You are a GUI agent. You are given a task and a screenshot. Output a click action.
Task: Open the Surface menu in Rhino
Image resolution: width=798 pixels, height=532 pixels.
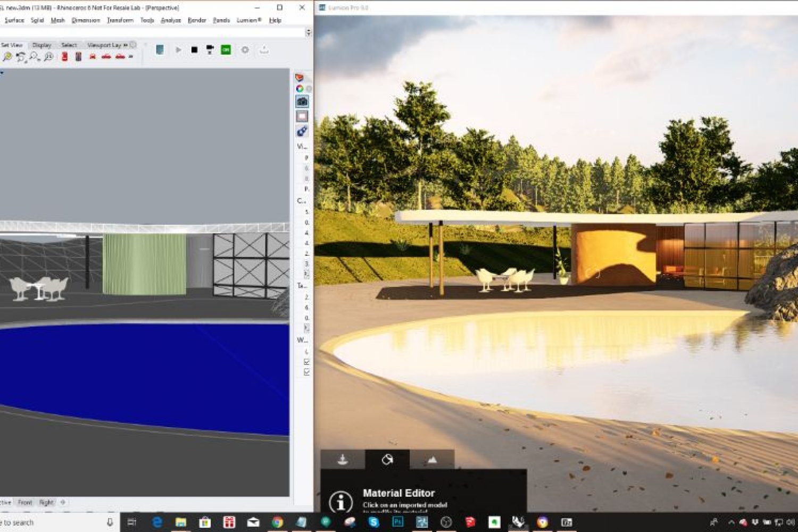14,20
